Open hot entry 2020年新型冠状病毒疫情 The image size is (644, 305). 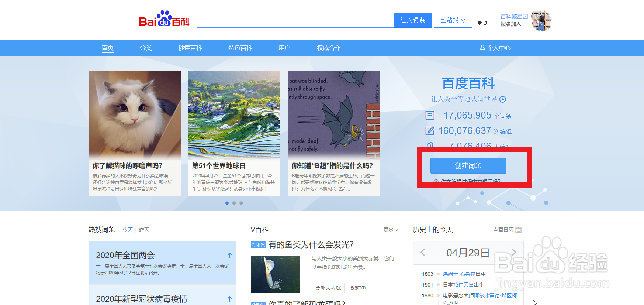coord(142,299)
